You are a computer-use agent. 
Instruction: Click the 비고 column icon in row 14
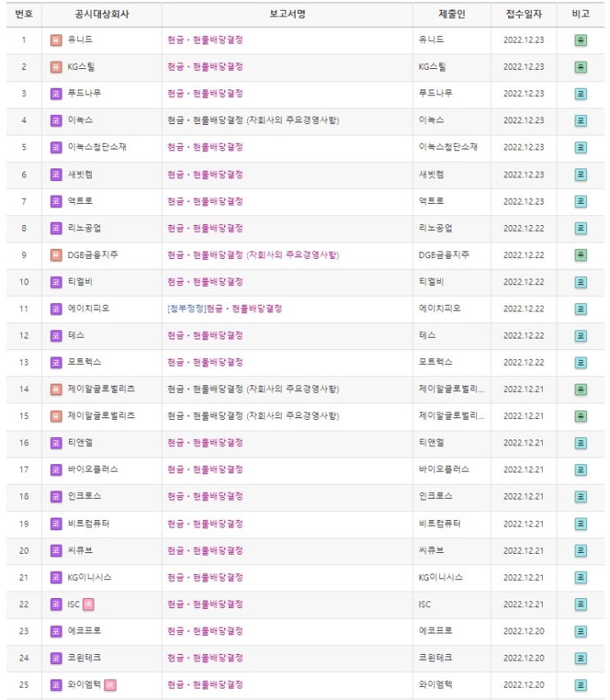click(x=580, y=389)
